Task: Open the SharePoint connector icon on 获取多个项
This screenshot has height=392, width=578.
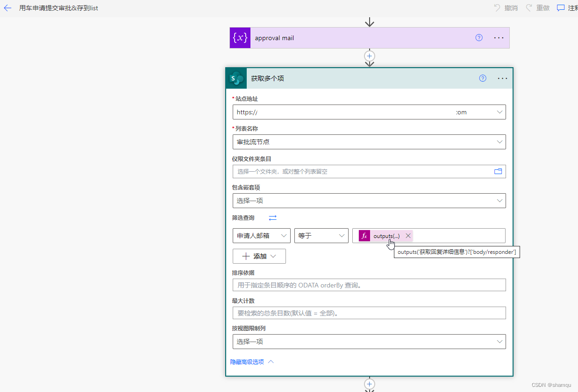Action: pyautogui.click(x=236, y=78)
